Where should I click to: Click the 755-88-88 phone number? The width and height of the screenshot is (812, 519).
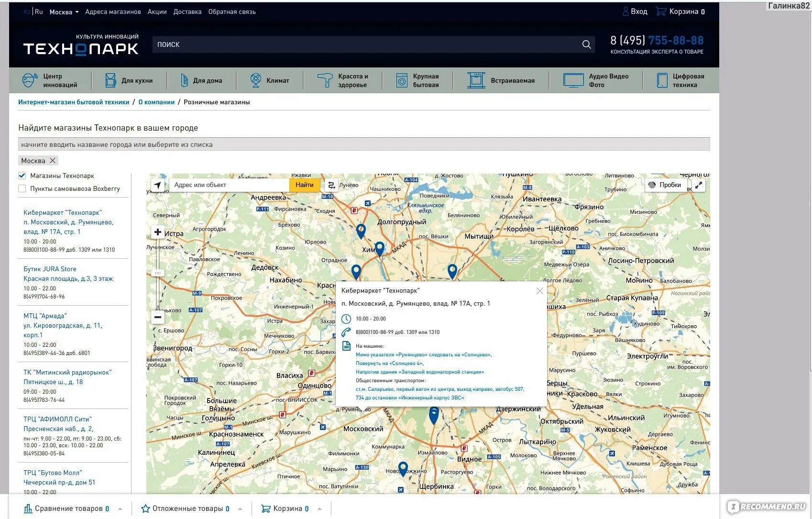[x=676, y=40]
